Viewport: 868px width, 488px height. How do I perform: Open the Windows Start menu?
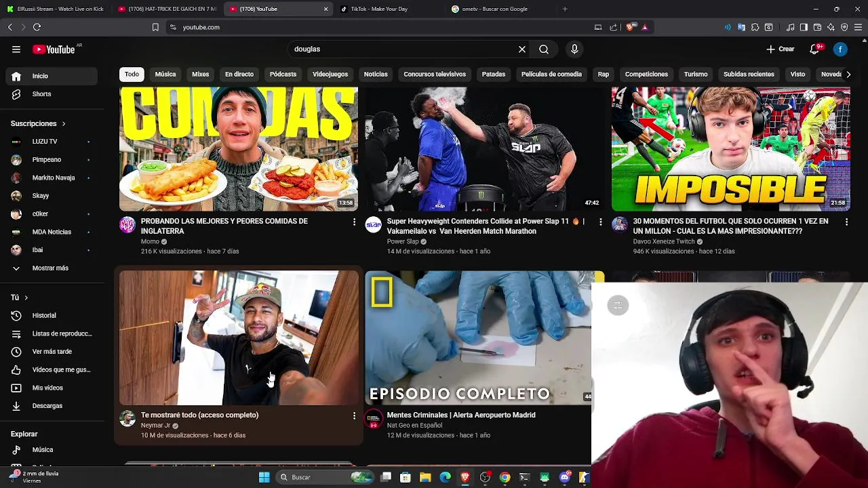coord(264,477)
